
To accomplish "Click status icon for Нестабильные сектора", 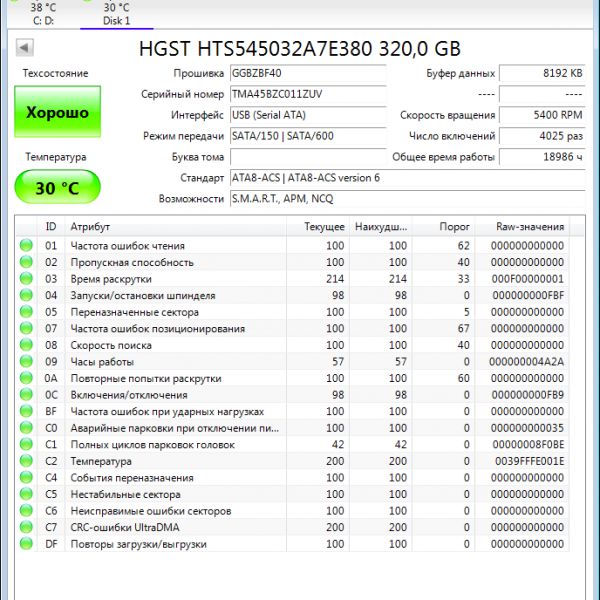I will (26, 494).
